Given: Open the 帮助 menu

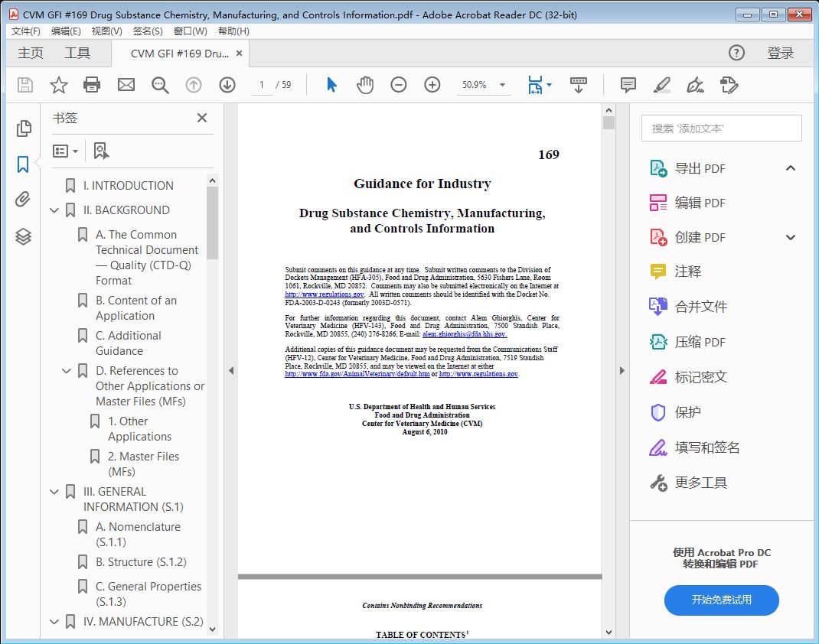Looking at the screenshot, I should tap(231, 31).
